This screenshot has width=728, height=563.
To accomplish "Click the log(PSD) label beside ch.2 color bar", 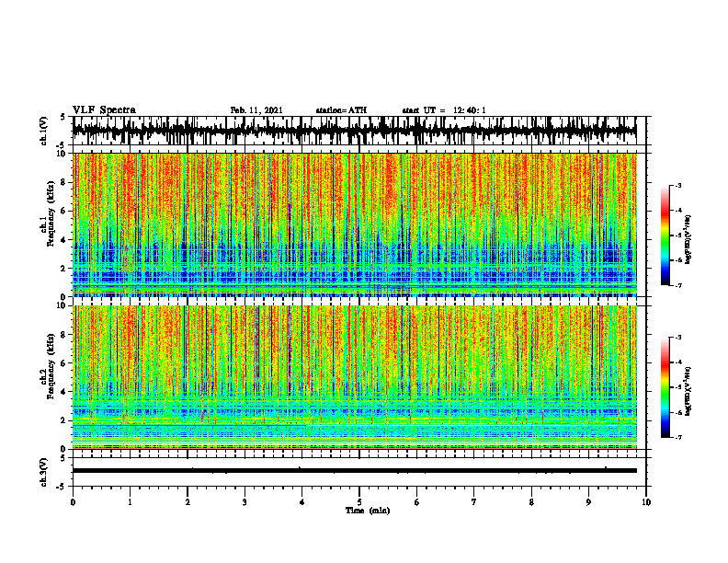I will click(x=688, y=392).
